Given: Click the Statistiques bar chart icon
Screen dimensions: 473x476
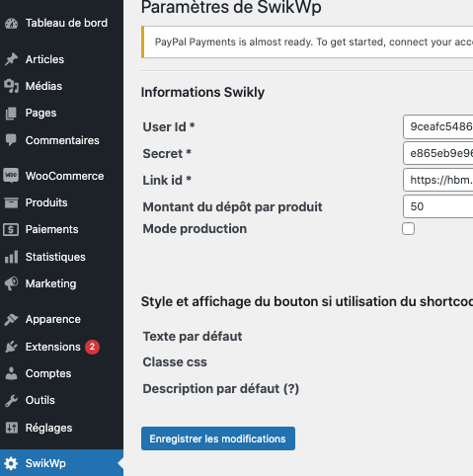Looking at the screenshot, I should pos(11,257).
